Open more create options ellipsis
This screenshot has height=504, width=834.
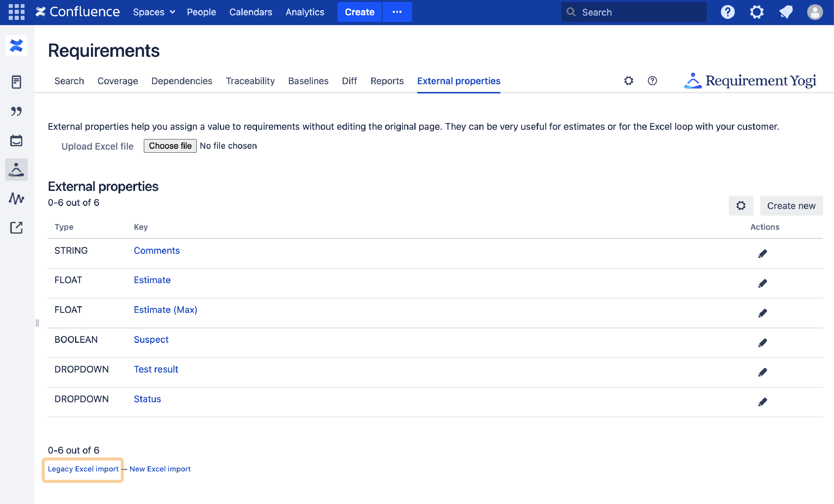tap(397, 12)
